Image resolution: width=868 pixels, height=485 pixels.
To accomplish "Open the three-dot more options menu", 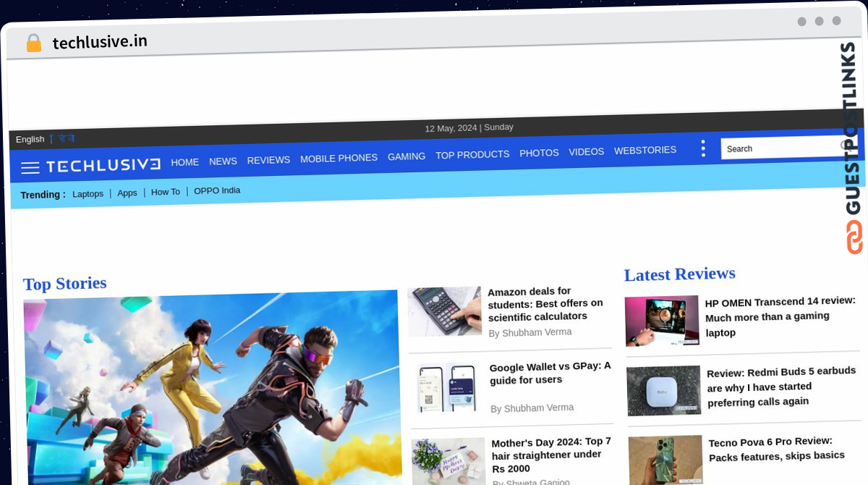I will point(702,148).
